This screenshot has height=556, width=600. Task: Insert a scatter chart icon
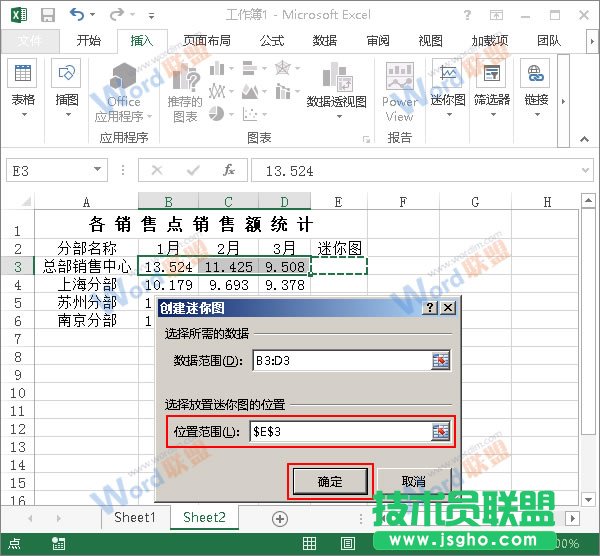pos(250,114)
